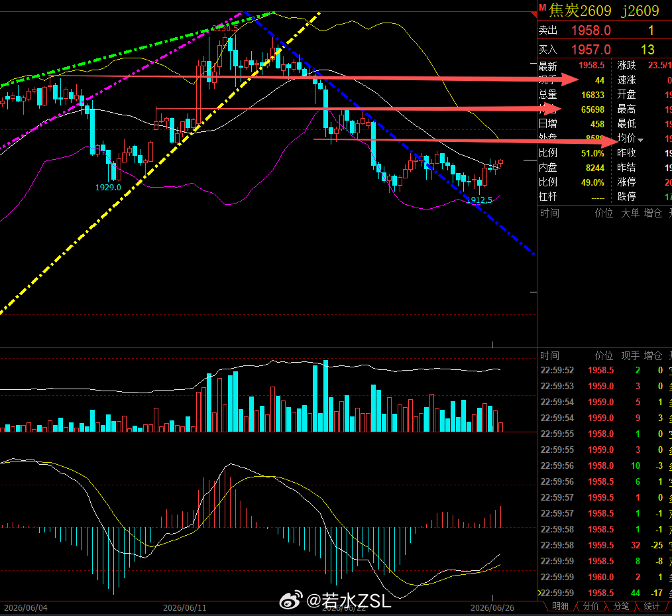Click the 2026/06/04 date label
This screenshot has width=672, height=616.
(x=26, y=608)
